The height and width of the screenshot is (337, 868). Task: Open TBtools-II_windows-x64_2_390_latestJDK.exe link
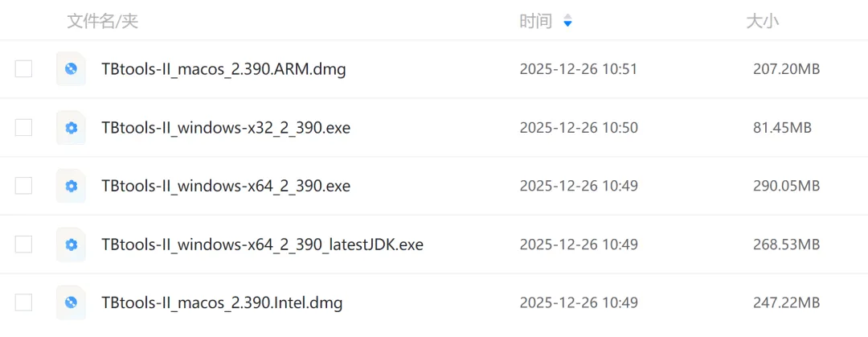click(262, 245)
